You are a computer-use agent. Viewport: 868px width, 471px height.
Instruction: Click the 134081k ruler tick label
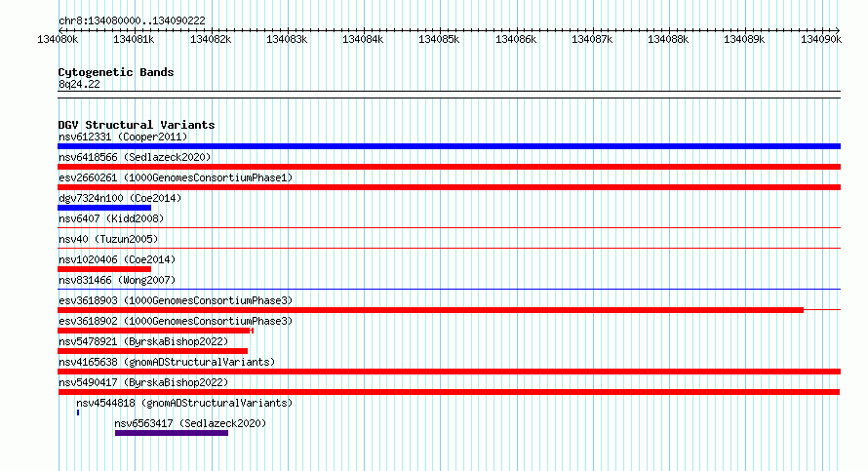[134, 39]
